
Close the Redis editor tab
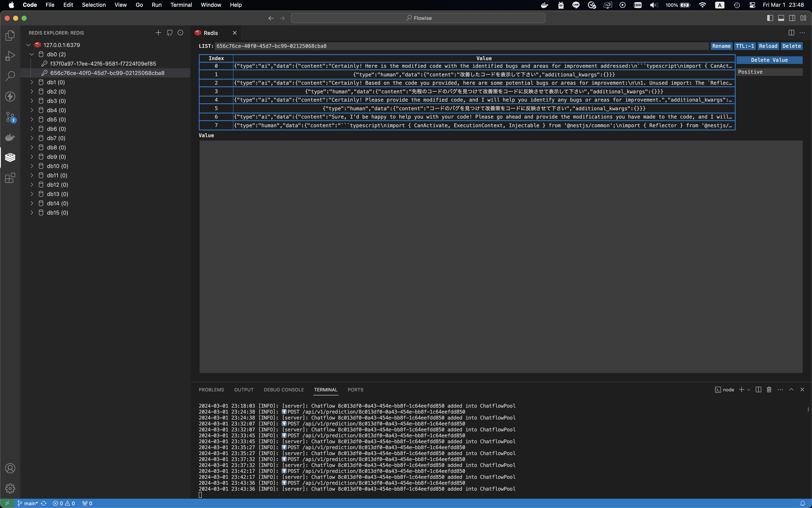click(x=235, y=33)
